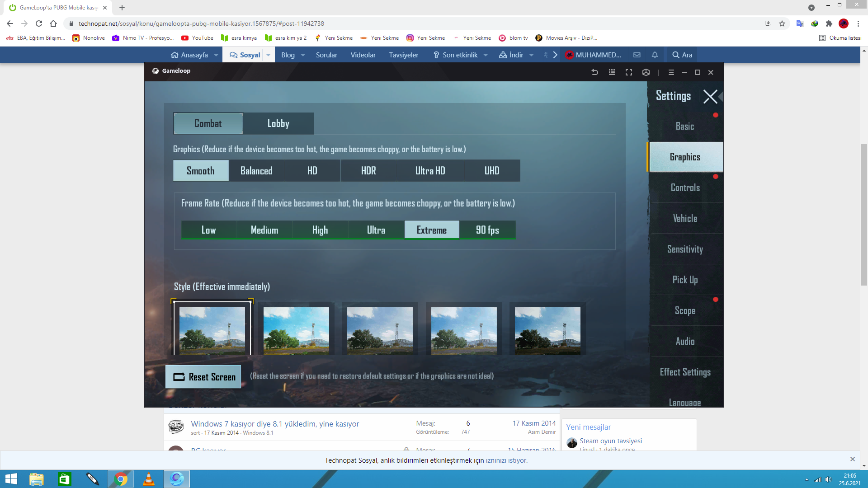
Task: Set frame rate to 90 fps
Action: [487, 230]
